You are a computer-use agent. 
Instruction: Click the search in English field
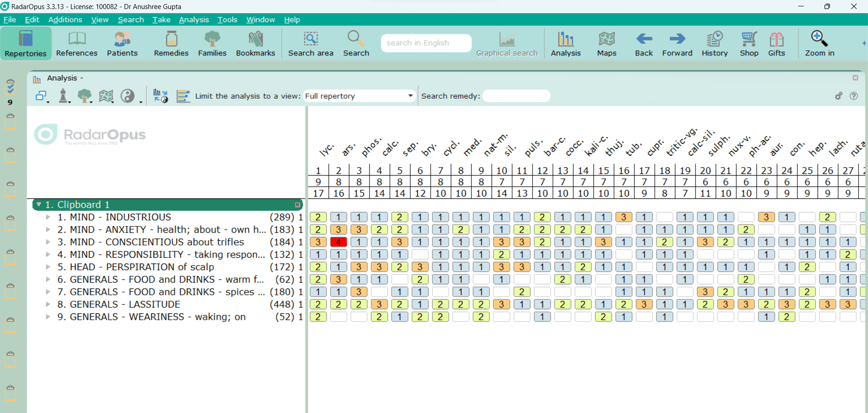(x=426, y=43)
